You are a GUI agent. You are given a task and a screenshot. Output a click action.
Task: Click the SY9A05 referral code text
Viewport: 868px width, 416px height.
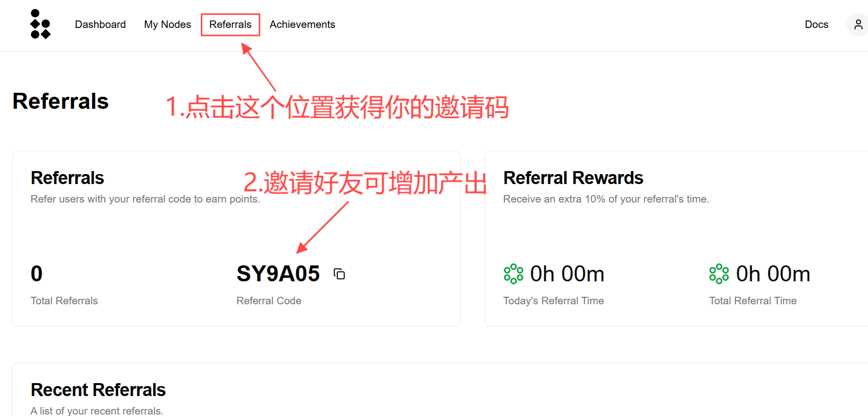click(x=278, y=274)
